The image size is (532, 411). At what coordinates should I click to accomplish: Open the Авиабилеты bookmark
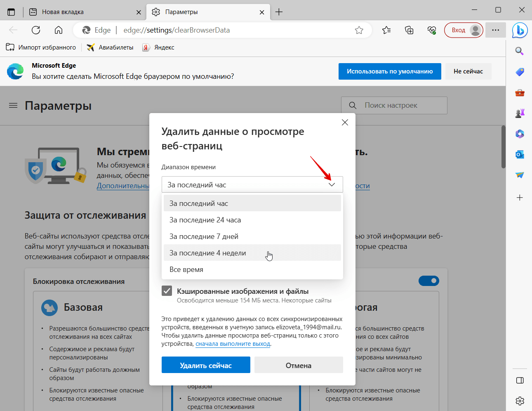(110, 47)
